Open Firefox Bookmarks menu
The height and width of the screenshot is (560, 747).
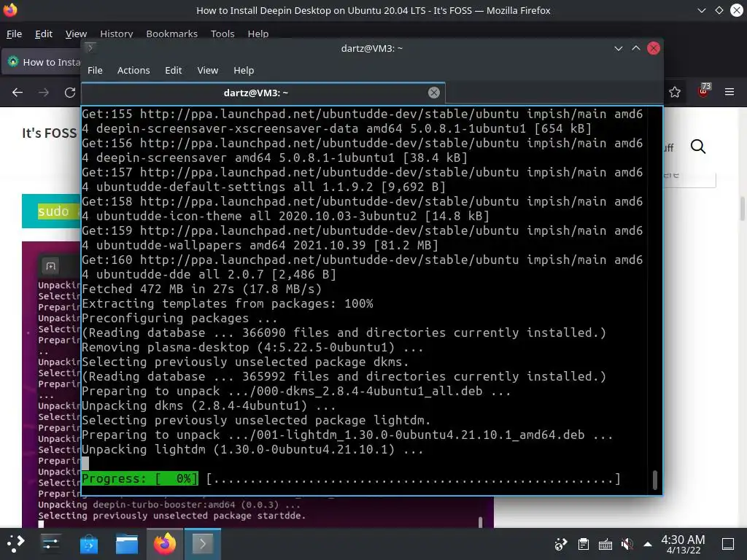[x=171, y=34]
